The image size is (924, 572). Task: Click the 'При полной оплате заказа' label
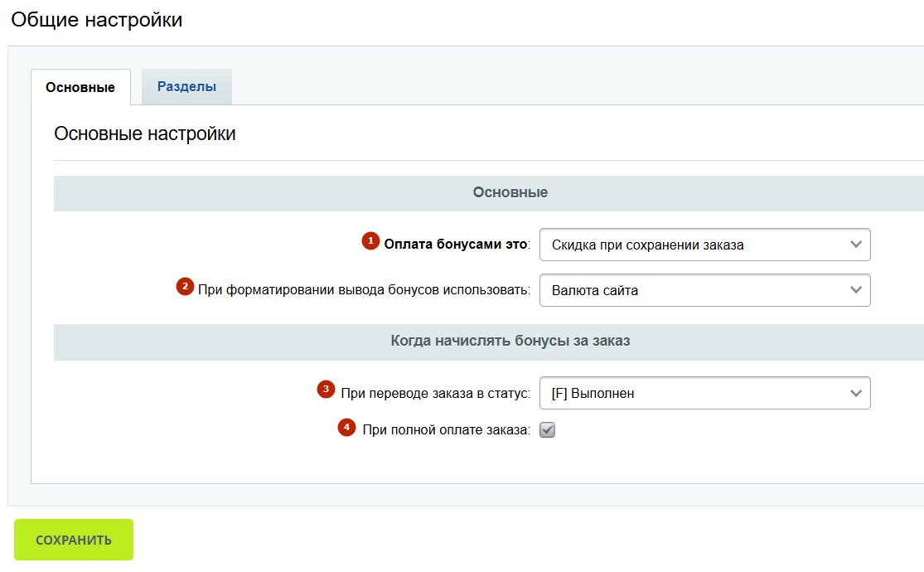445,430
